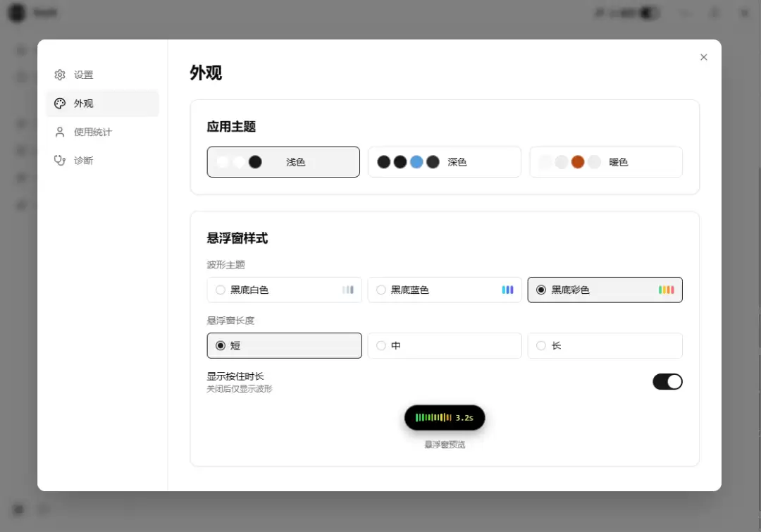Screen dimensions: 761x532
Task: Click the palette icon beside 外观
Action: point(60,104)
